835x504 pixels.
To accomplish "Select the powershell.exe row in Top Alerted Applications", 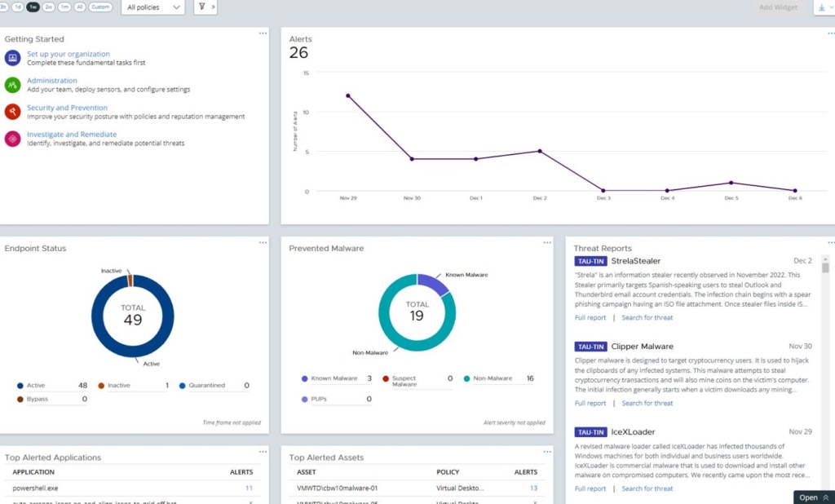I will (36, 488).
